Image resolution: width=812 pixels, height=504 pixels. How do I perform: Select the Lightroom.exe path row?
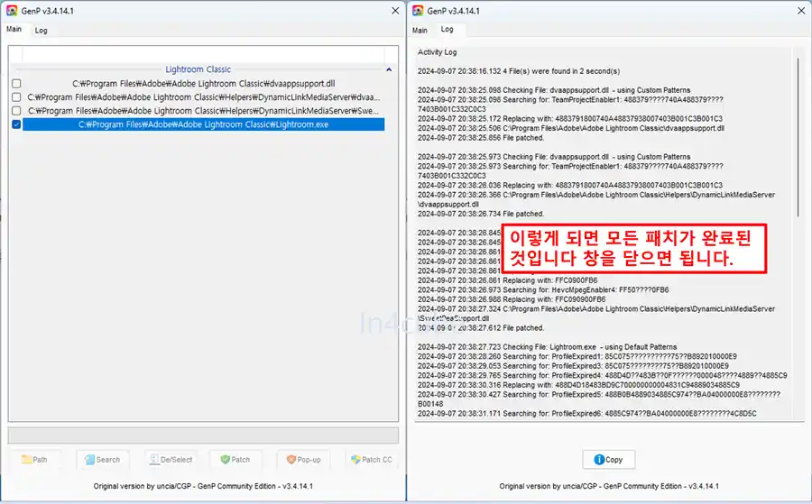point(204,124)
